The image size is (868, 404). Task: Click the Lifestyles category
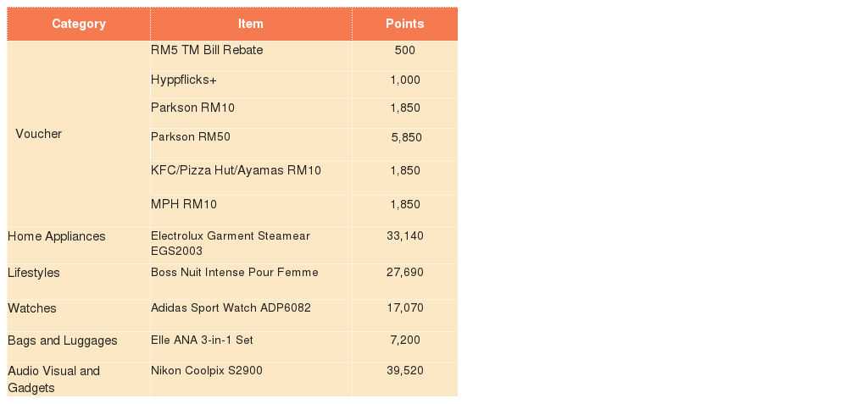pyautogui.click(x=34, y=274)
